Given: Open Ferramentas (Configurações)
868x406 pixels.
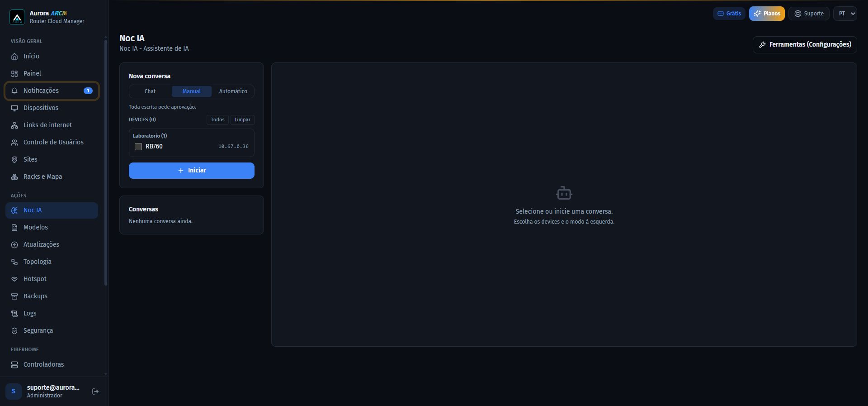Looking at the screenshot, I should coord(805,45).
